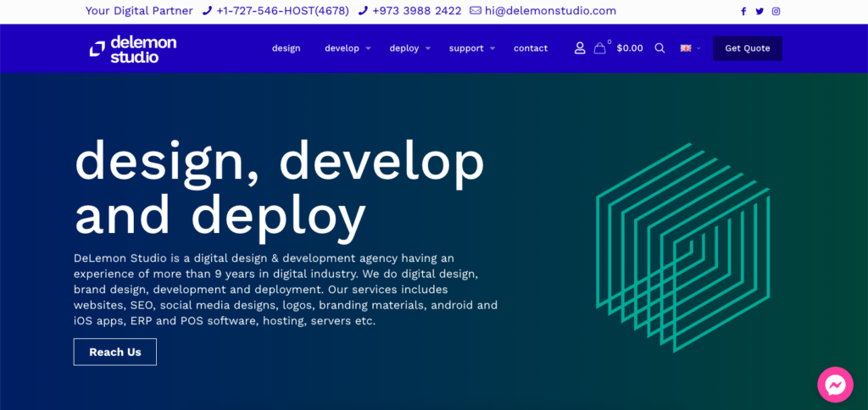Click the Get Quote button
Image resolution: width=868 pixels, height=410 pixels.
[748, 48]
